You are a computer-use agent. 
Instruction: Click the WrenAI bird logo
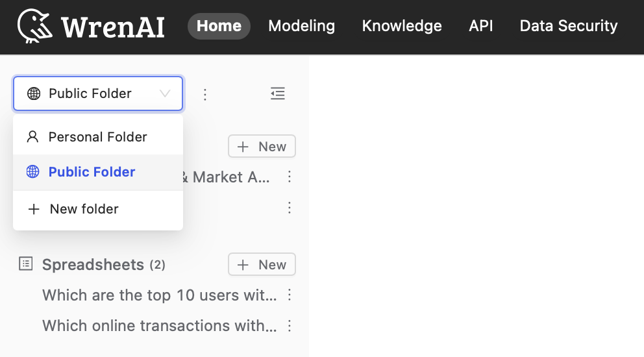[x=36, y=26]
